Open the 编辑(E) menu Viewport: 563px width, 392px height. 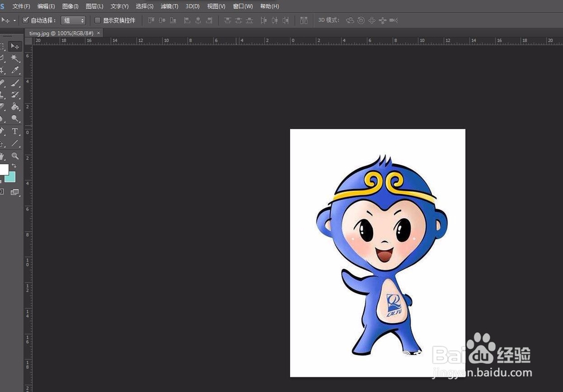pyautogui.click(x=46, y=6)
